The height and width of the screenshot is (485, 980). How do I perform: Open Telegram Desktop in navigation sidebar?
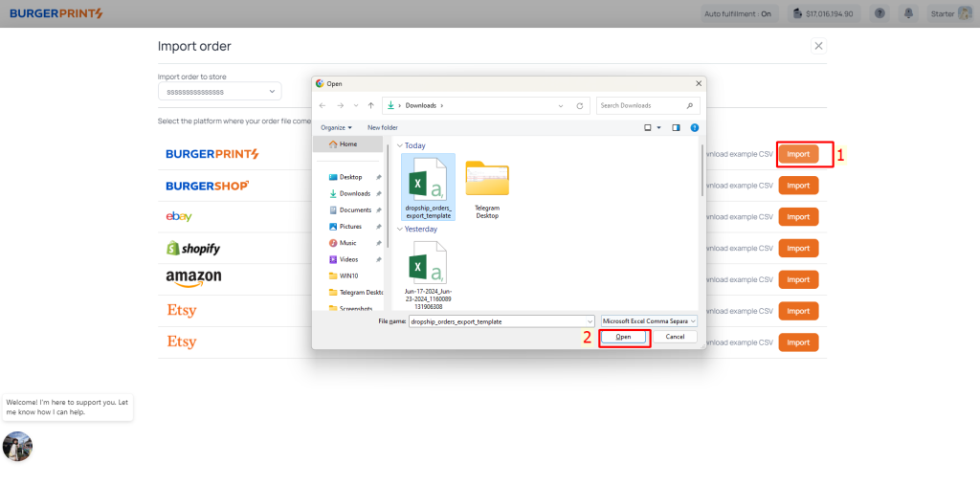pos(356,293)
